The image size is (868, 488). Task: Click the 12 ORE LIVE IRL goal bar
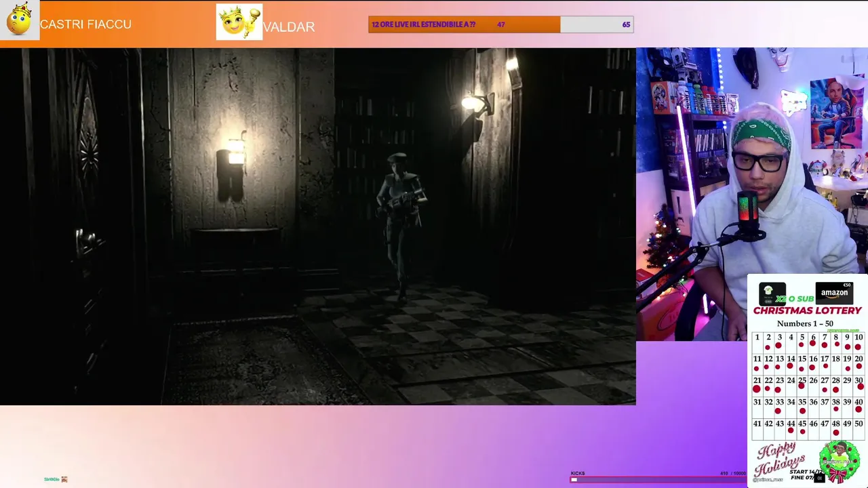[x=501, y=24]
